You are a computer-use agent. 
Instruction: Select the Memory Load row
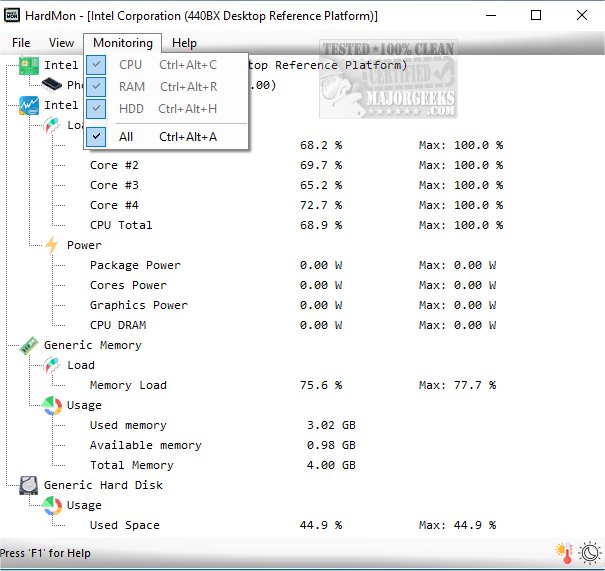(x=128, y=385)
